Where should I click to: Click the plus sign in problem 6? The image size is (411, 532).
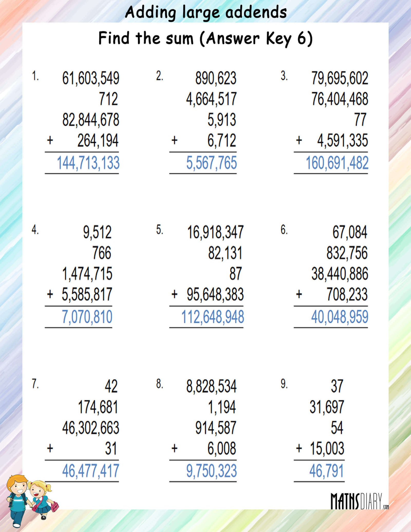(299, 294)
